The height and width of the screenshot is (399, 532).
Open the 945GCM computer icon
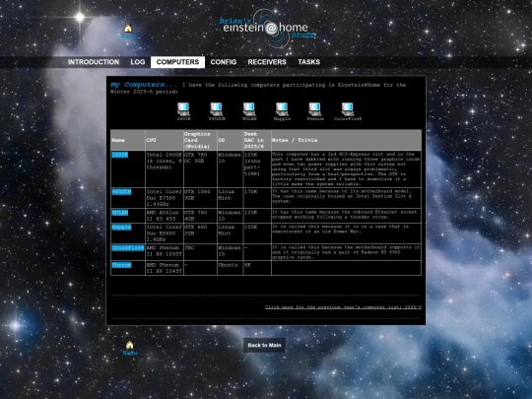217,109
